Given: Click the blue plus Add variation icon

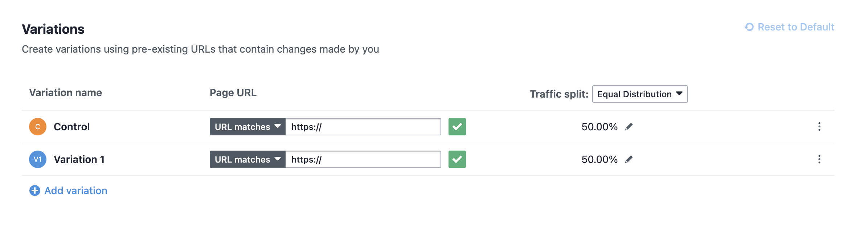Looking at the screenshot, I should coord(35,191).
